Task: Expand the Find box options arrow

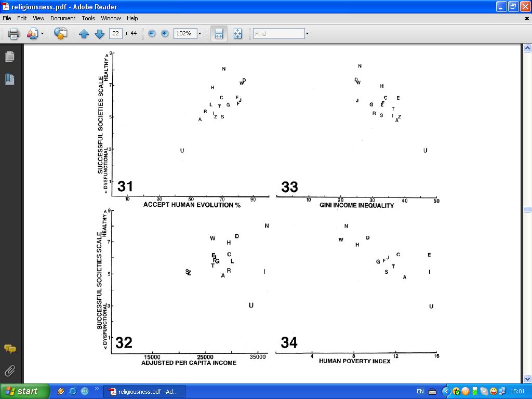Action: (307, 34)
